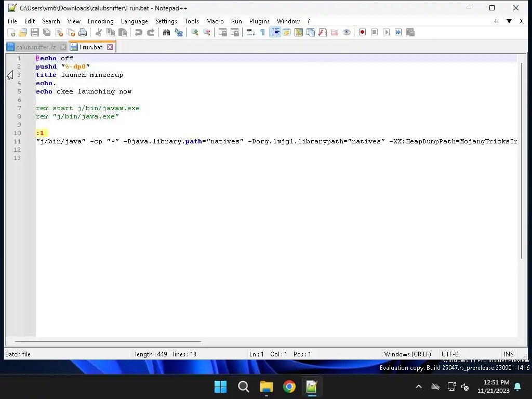Click the 'rem start j/bin/javaw.exe' line
The image size is (532, 399).
pos(87,108)
